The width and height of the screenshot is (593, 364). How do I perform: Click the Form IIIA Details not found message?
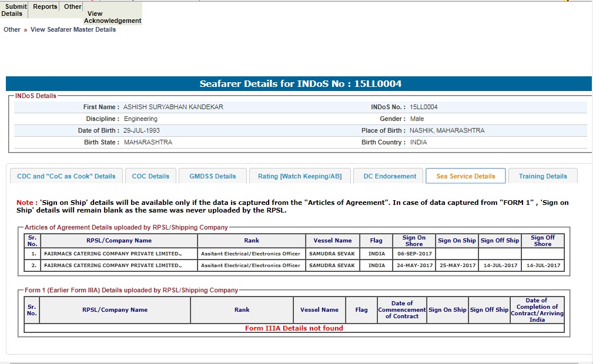(x=294, y=328)
